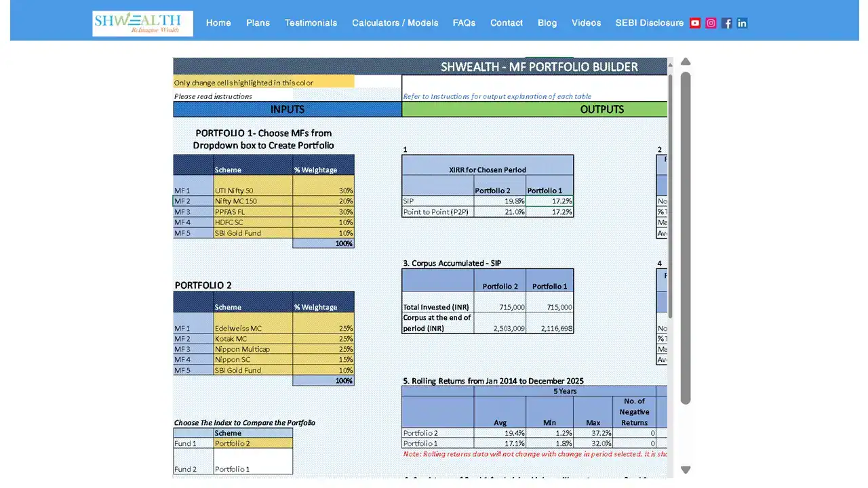Open the YouTube social icon
Screen dimensions: 868x488
click(695, 23)
